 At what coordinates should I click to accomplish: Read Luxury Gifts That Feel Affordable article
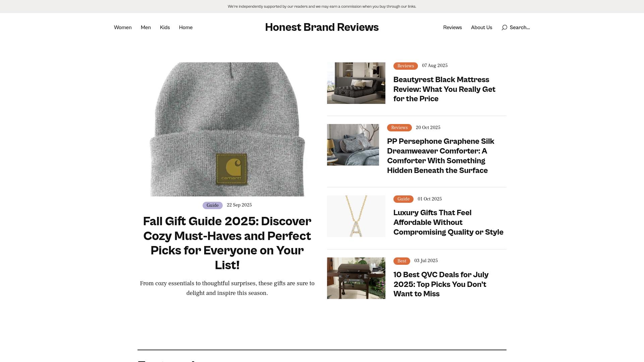(x=448, y=222)
